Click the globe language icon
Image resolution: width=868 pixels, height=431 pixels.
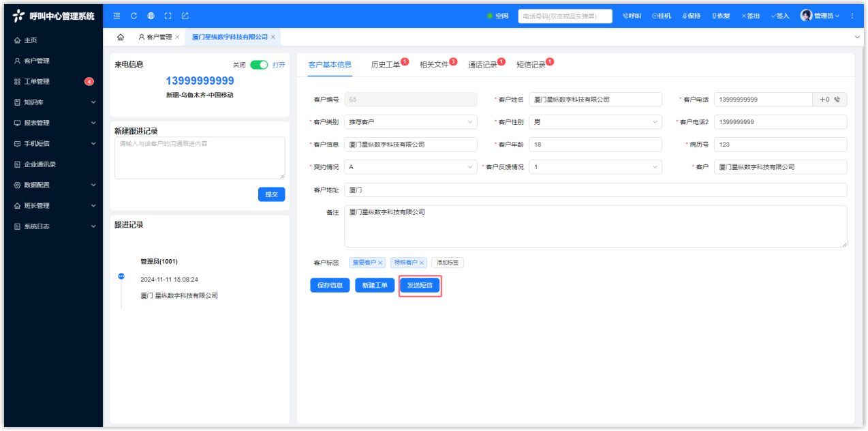click(x=151, y=16)
